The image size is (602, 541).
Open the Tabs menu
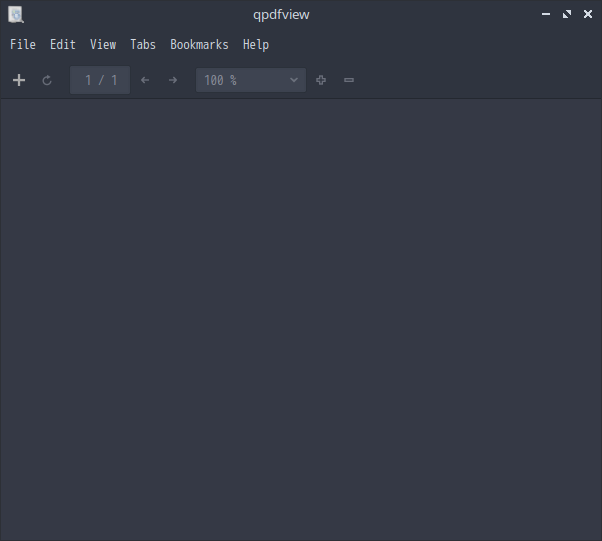pyautogui.click(x=143, y=45)
